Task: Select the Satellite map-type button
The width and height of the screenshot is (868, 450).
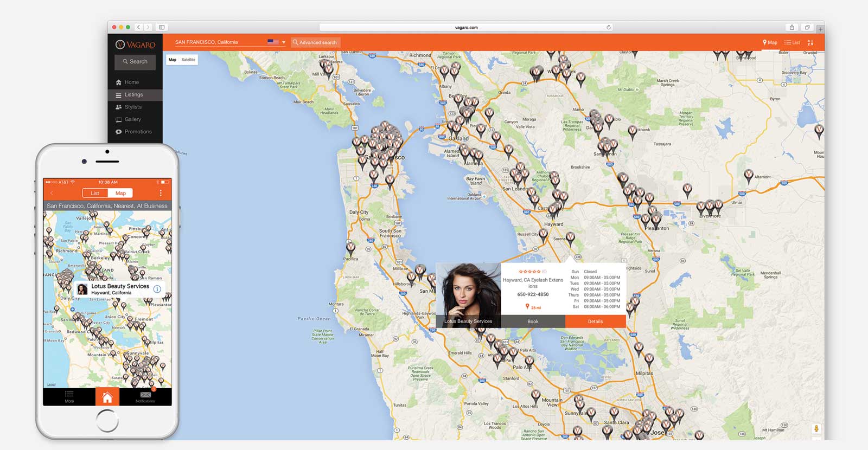Action: click(x=188, y=60)
